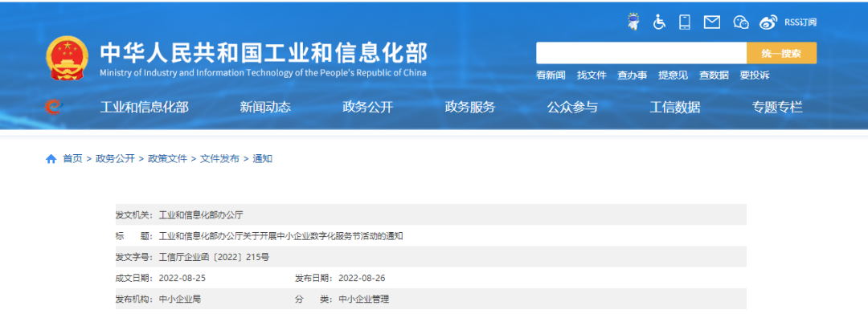Open 政务服务 navigation menu
The width and height of the screenshot is (868, 326).
click(x=470, y=107)
